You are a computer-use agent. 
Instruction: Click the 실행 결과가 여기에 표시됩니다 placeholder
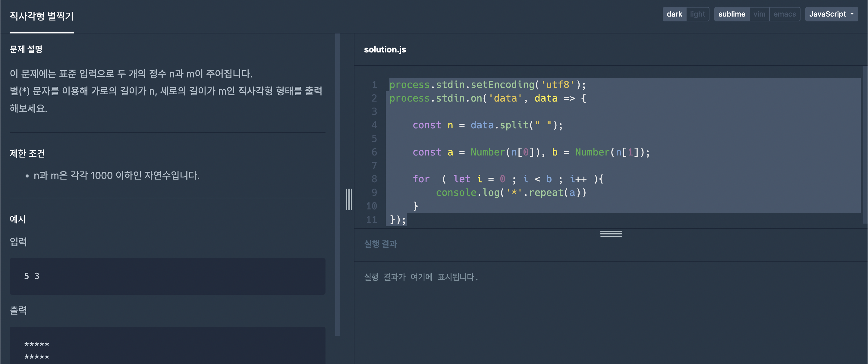coord(421,277)
